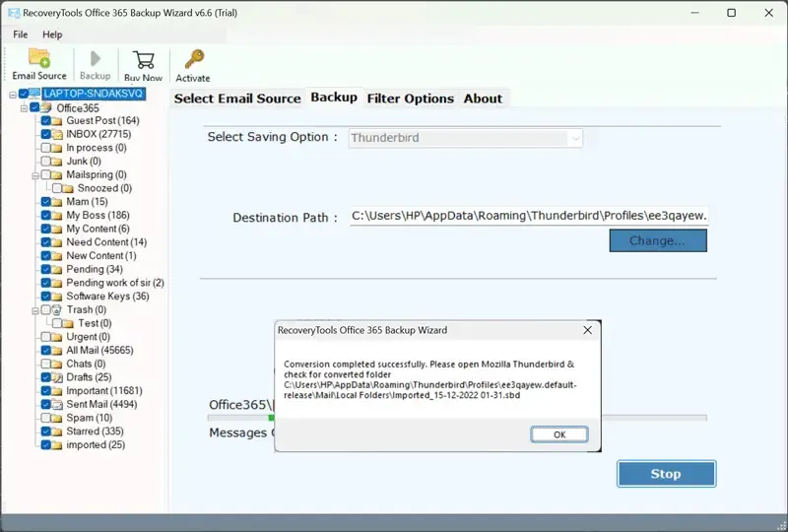Click the Drafts folder icon
Viewport: 788px width, 532px height.
(x=57, y=377)
